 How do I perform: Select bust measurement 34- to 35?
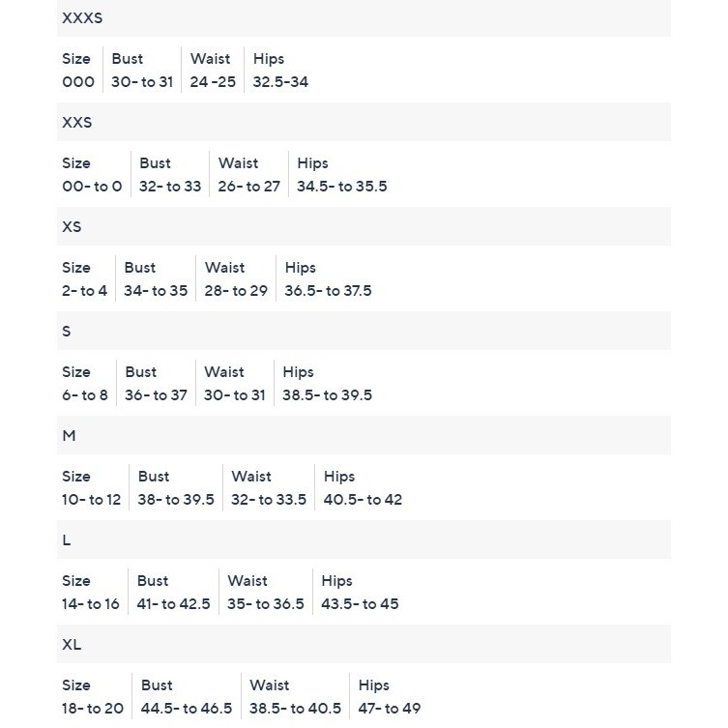[x=156, y=291]
